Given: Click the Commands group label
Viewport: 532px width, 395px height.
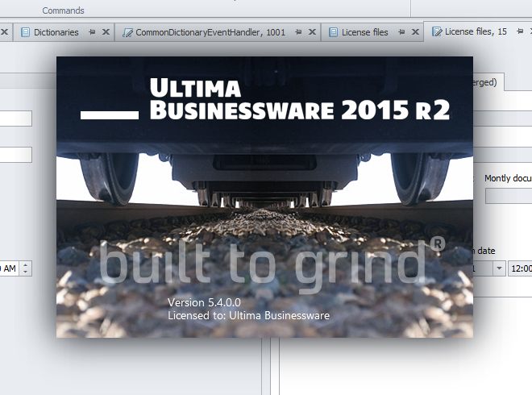Looking at the screenshot, I should [x=63, y=10].
